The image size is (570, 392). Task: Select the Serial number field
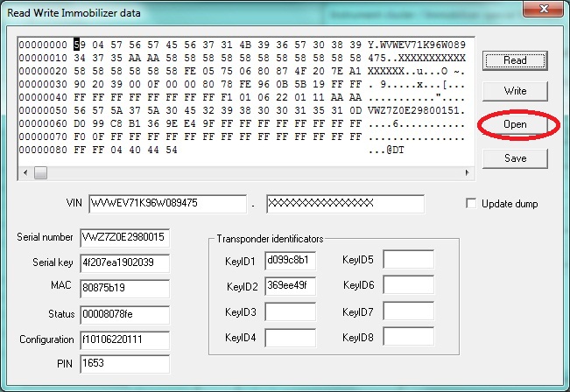tap(123, 238)
